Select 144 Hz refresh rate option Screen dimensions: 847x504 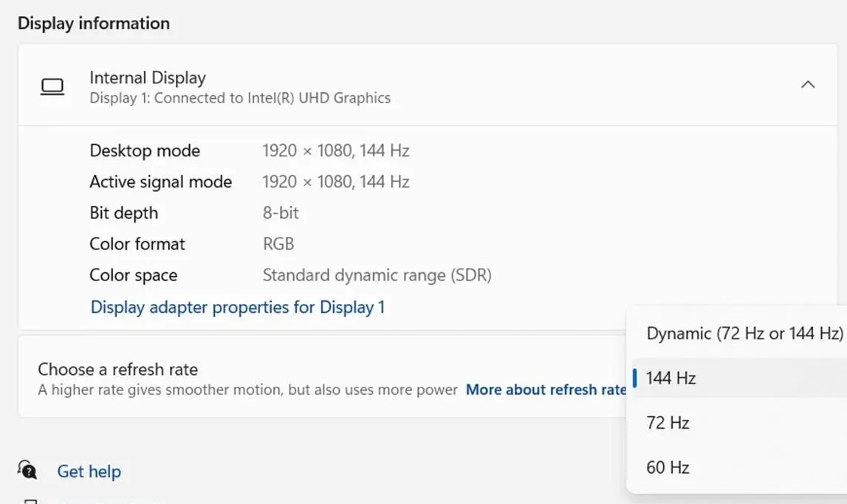[739, 378]
